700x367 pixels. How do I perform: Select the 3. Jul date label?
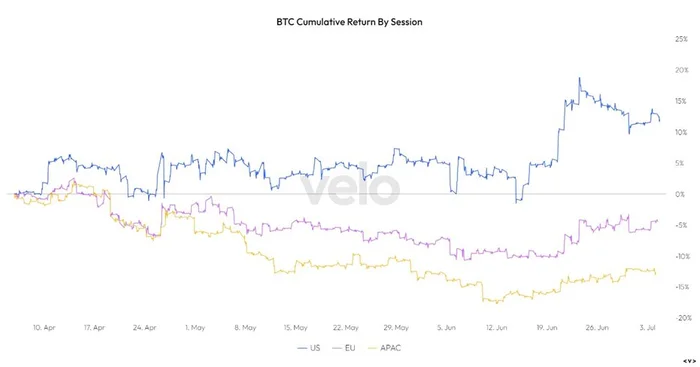pos(647,328)
